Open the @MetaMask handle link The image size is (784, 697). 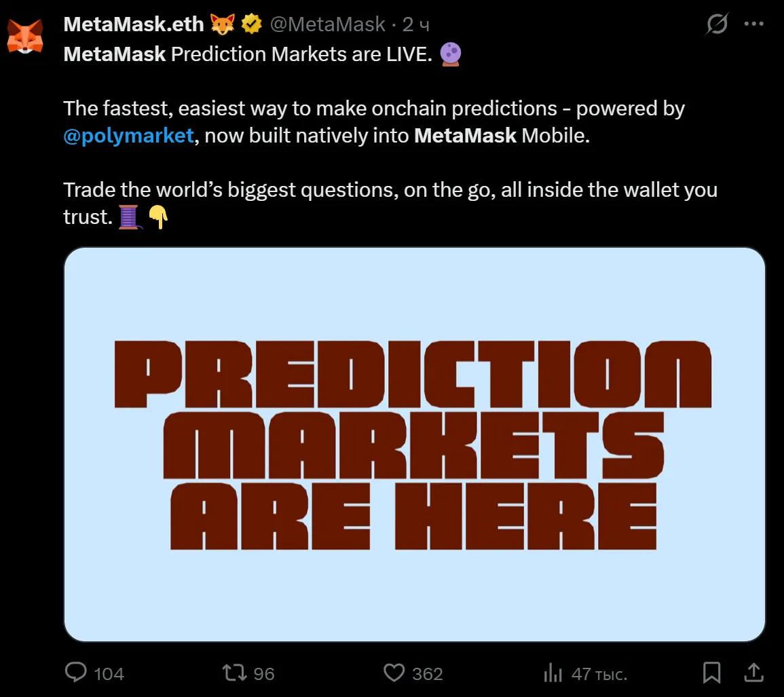coord(328,24)
